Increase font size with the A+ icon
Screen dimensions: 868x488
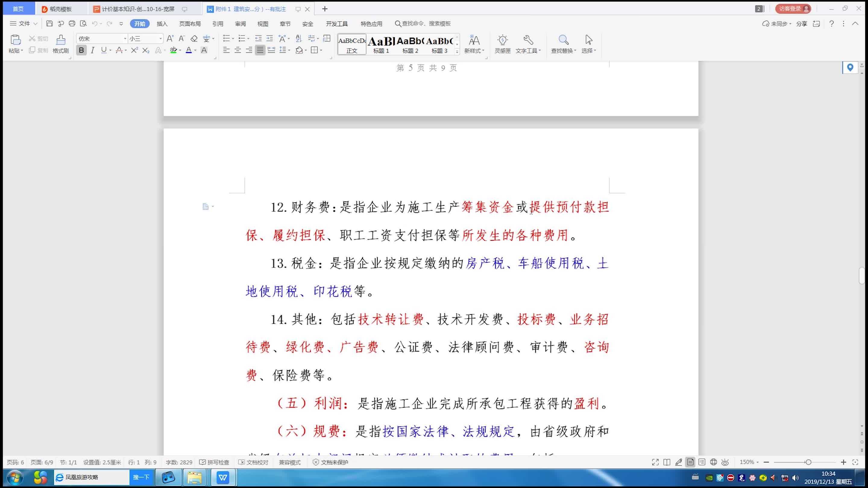[x=170, y=38]
